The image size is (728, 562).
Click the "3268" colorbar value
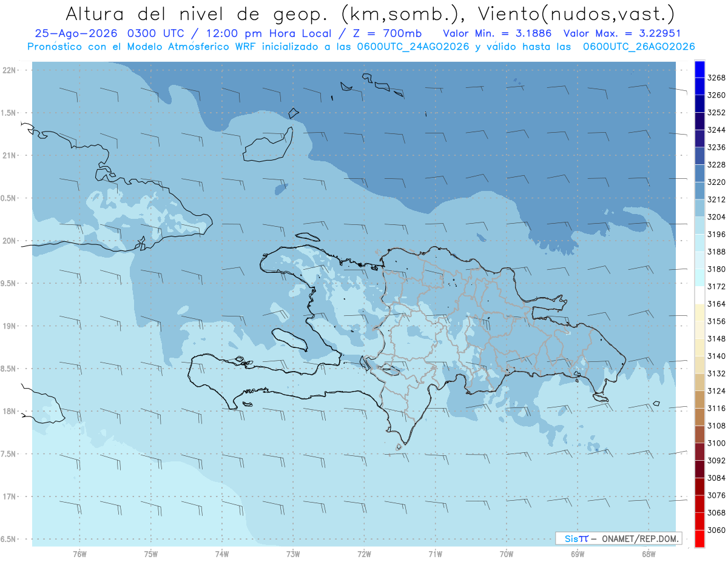click(716, 78)
